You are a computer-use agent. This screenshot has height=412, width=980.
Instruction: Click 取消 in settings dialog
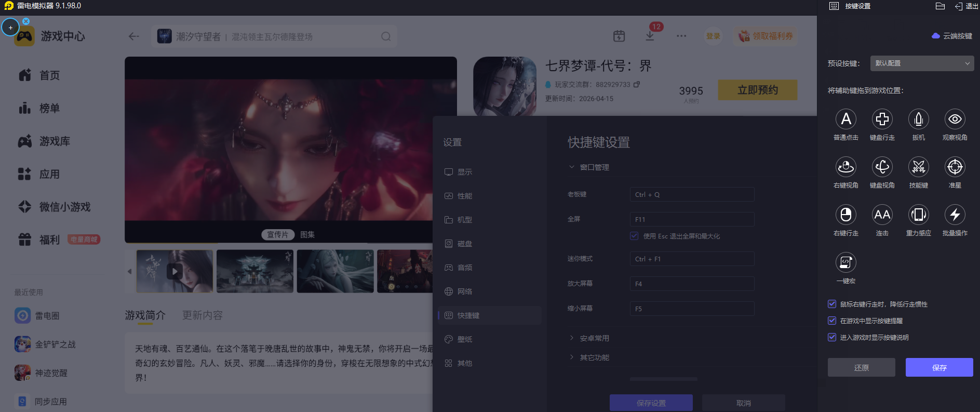pyautogui.click(x=743, y=403)
